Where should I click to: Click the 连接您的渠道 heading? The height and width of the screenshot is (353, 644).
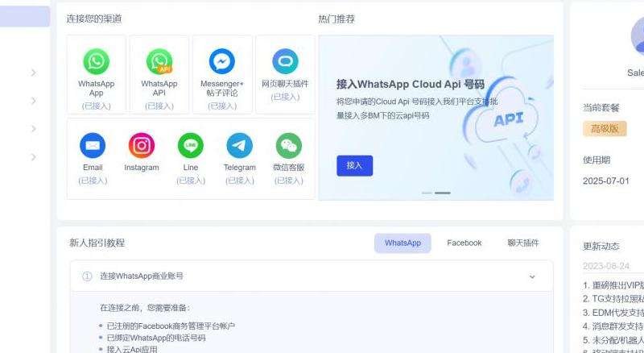click(x=94, y=19)
